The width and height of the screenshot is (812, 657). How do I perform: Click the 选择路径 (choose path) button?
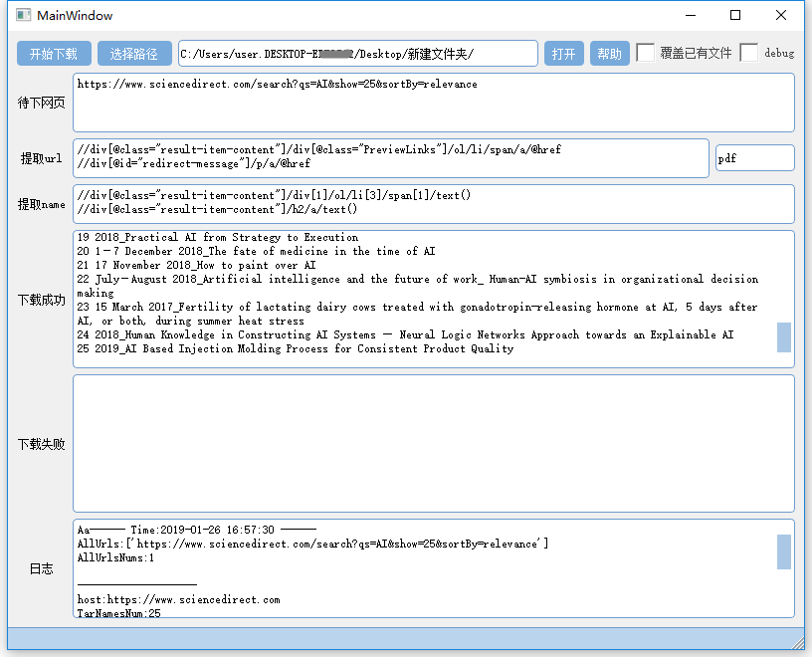(x=133, y=54)
